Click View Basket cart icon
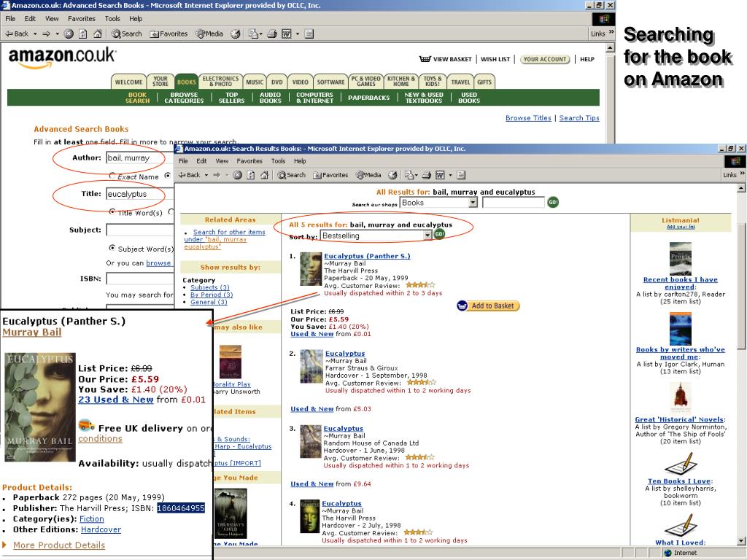This screenshot has width=747, height=560. pos(425,59)
